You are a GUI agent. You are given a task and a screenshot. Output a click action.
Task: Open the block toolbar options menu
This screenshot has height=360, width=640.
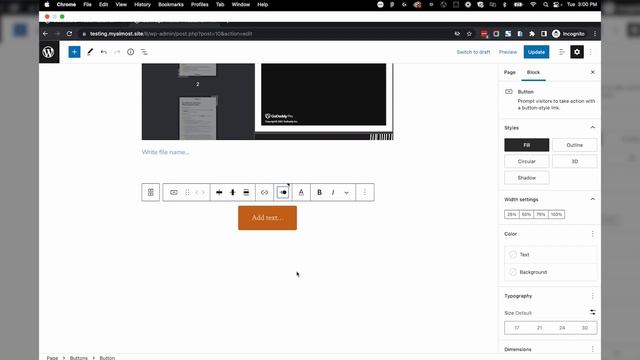click(x=365, y=192)
